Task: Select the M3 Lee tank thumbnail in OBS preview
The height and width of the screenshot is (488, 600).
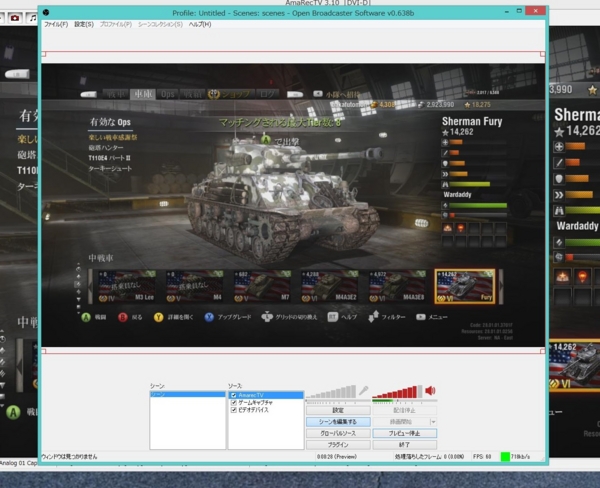Action: pyautogui.click(x=126, y=286)
